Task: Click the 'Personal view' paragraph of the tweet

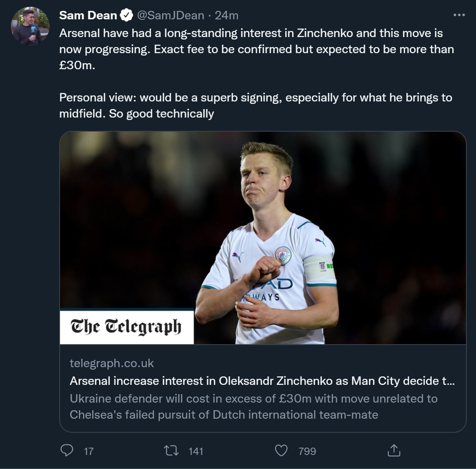Action: [x=255, y=105]
